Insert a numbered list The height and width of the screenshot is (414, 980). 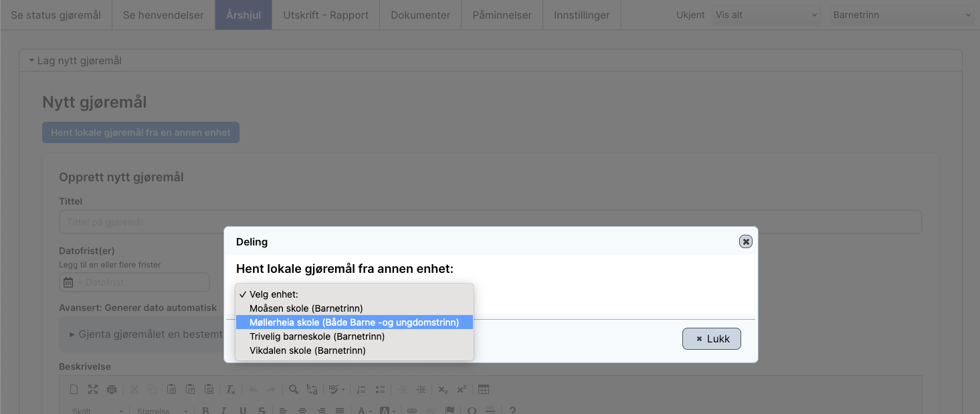coord(362,389)
